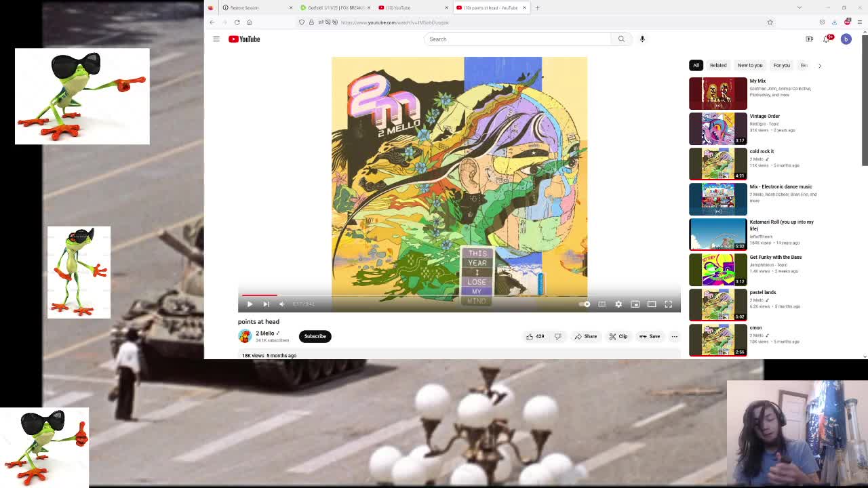Image resolution: width=868 pixels, height=488 pixels.
Task: Open more actions menu beside Save
Action: coord(674,336)
